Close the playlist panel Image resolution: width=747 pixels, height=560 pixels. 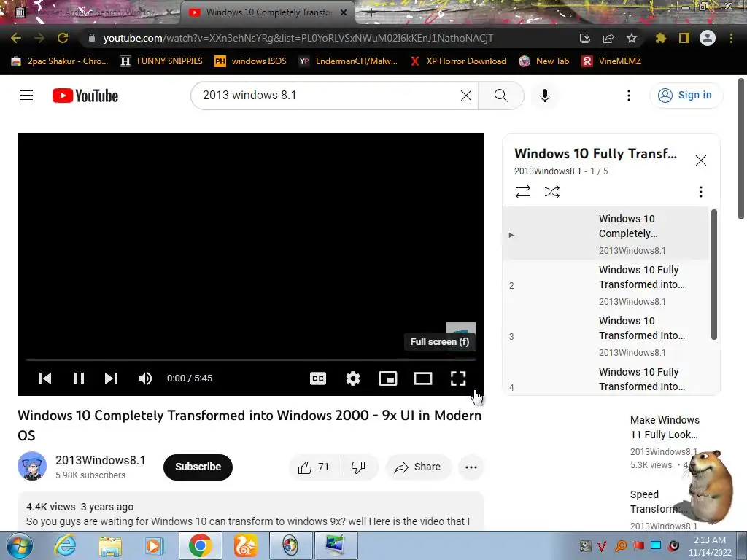coord(701,160)
